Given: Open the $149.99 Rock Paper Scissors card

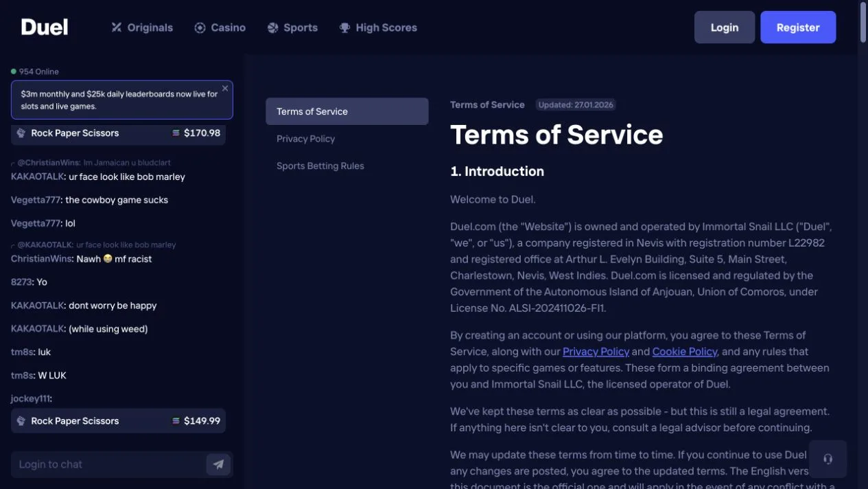Looking at the screenshot, I should 118,421.
